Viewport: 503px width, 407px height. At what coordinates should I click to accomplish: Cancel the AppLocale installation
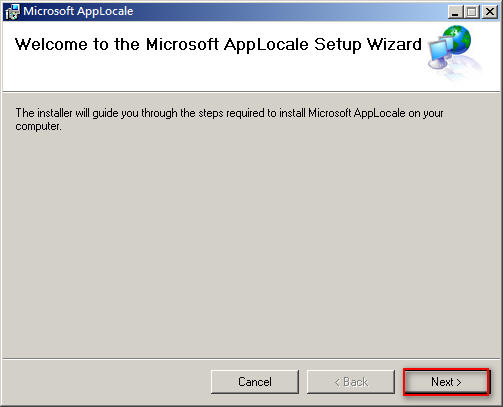pyautogui.click(x=255, y=382)
